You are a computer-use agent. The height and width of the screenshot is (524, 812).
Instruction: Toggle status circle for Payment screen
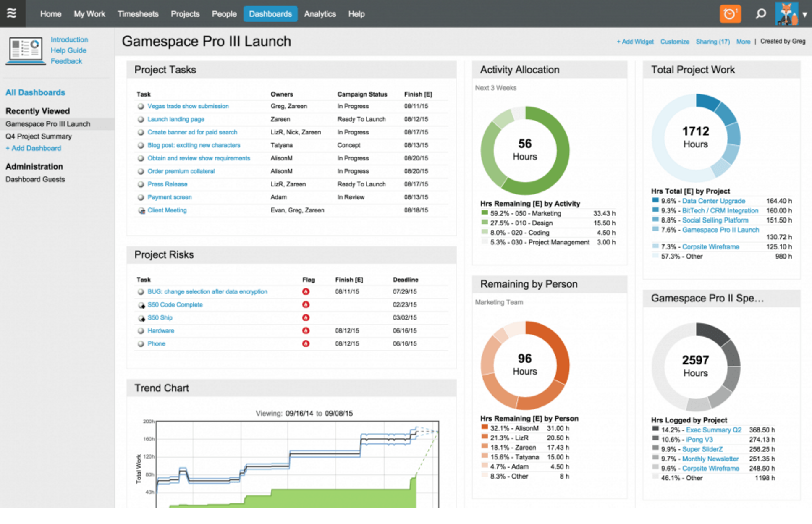click(x=141, y=197)
